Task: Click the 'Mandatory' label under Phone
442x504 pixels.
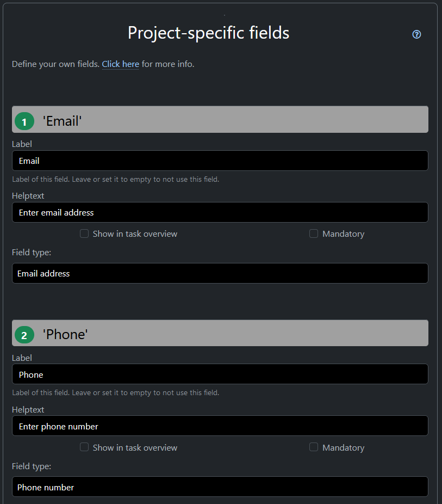Action: (343, 448)
